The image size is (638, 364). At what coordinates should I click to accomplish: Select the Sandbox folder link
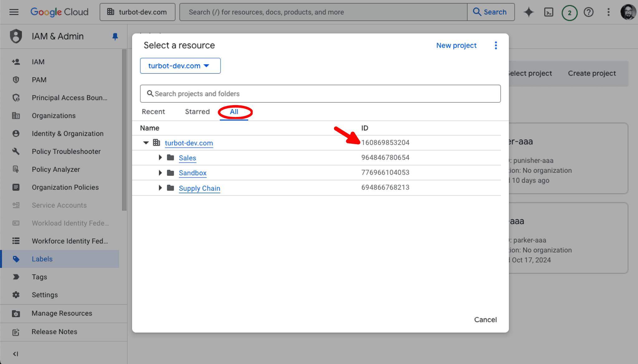point(193,173)
